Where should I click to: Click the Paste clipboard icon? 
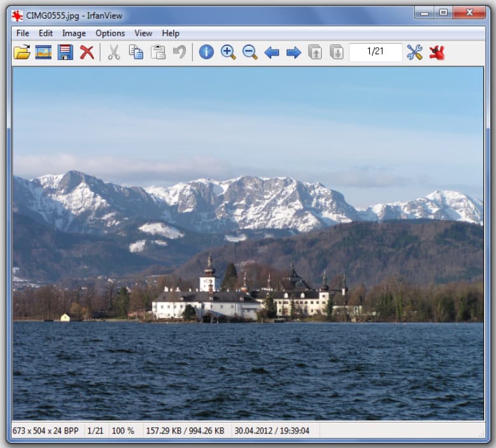click(x=158, y=52)
